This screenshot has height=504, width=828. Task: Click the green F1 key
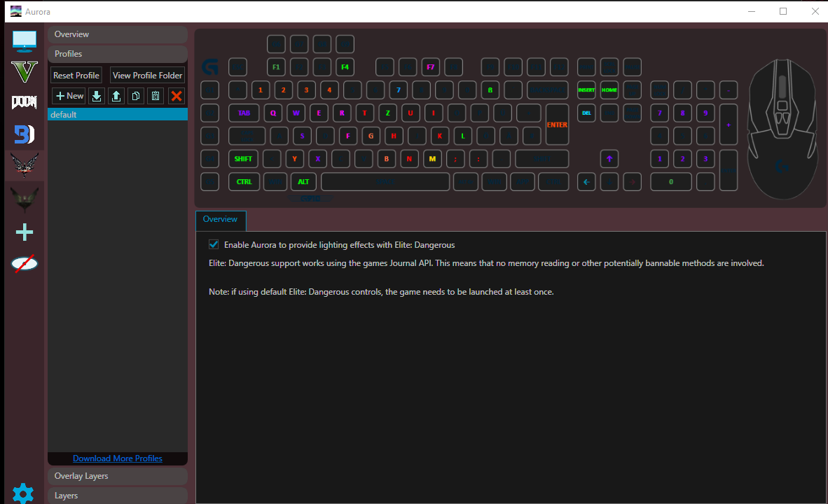tap(275, 67)
